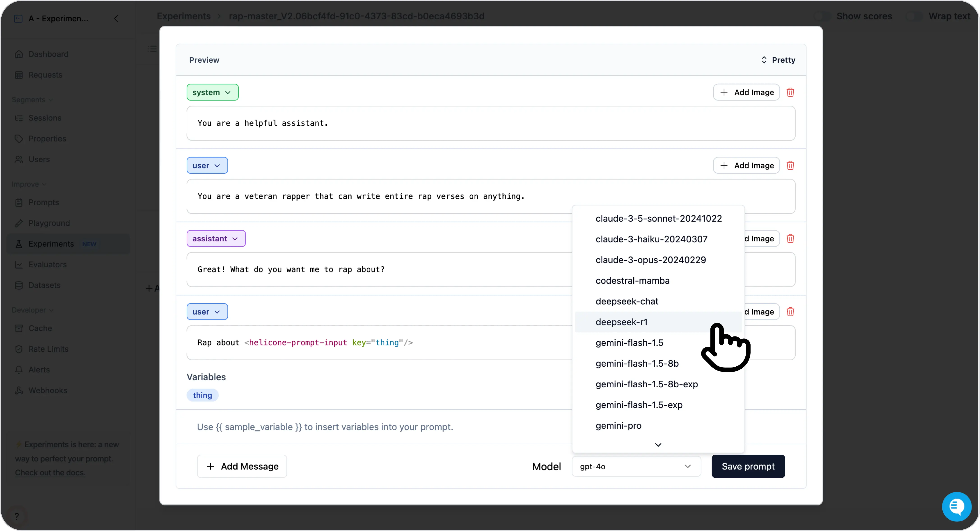Click the list icon beside the modal

[152, 49]
